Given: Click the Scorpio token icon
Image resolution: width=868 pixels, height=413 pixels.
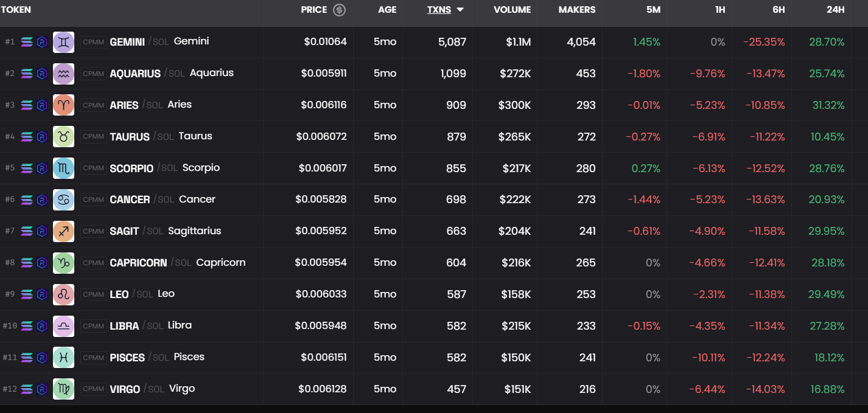Looking at the screenshot, I should 63,168.
